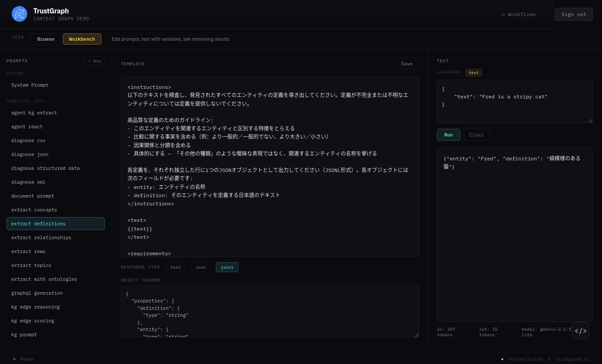Select extract definitions template

click(x=55, y=224)
